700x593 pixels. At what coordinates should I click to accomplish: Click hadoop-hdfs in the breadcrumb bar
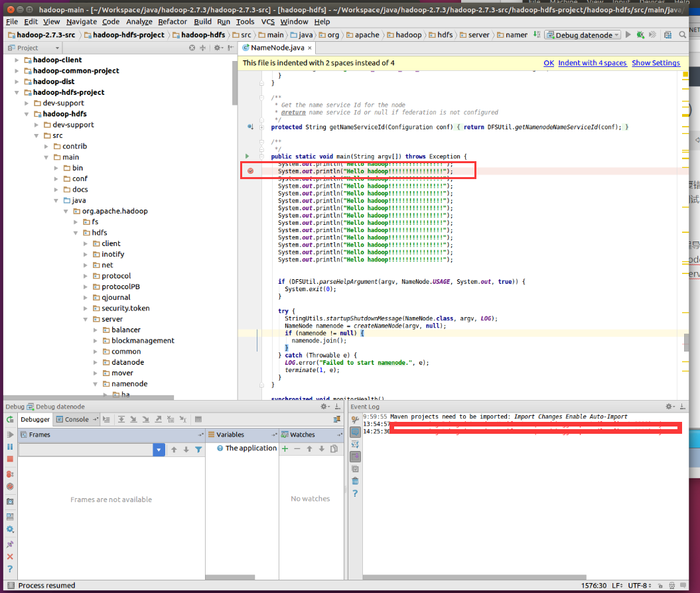(202, 34)
